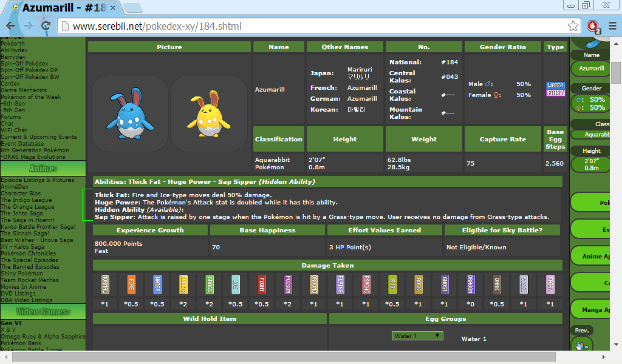Click the STEEL damage type icon

524,284
